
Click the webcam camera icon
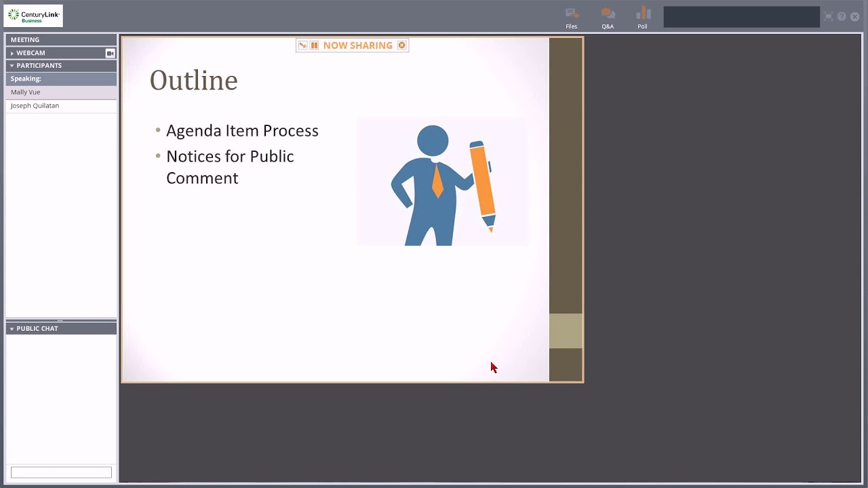110,53
